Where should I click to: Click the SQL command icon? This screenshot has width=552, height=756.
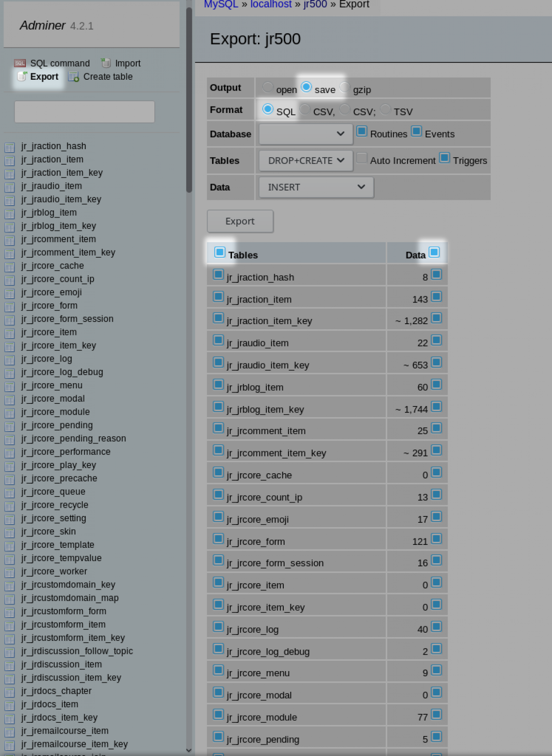20,63
